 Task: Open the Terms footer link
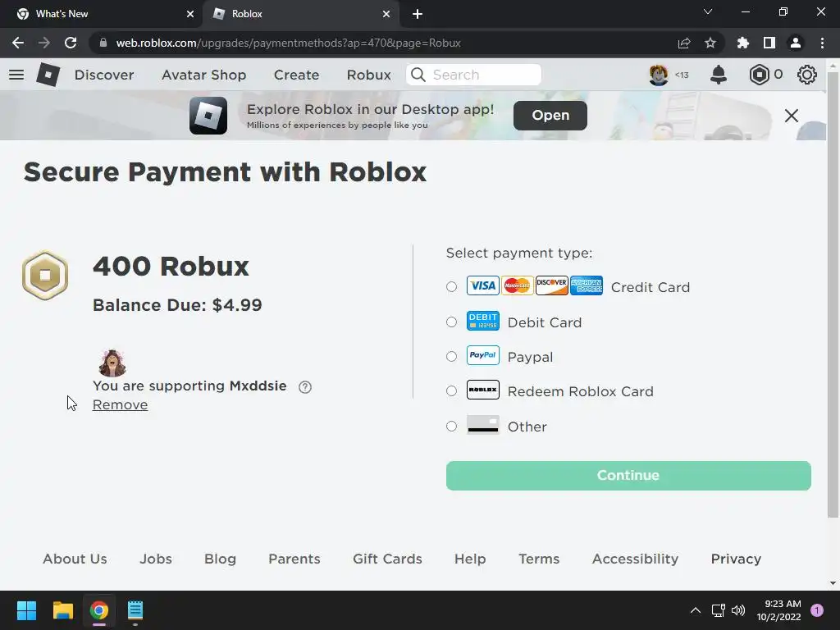click(x=539, y=558)
